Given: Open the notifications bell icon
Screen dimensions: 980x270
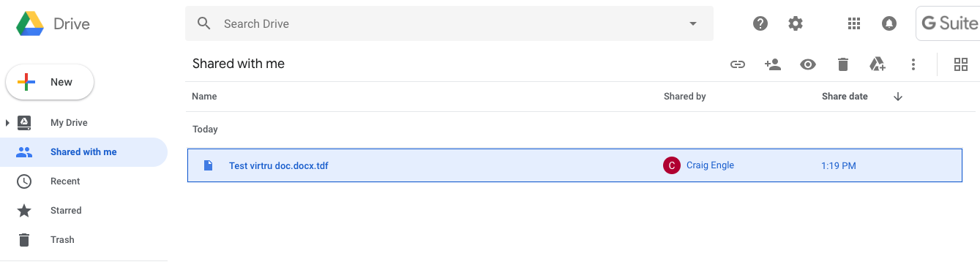Looking at the screenshot, I should point(889,23).
